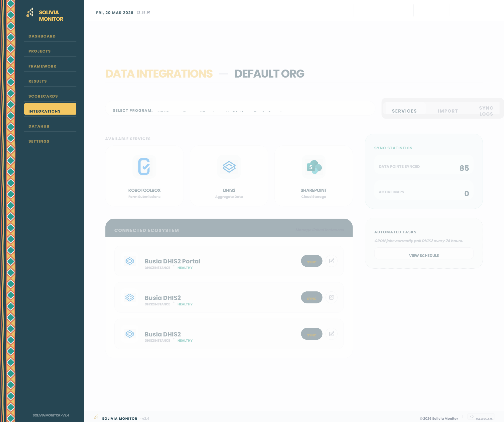Click the View Schedule button
The image size is (504, 422).
point(424,255)
